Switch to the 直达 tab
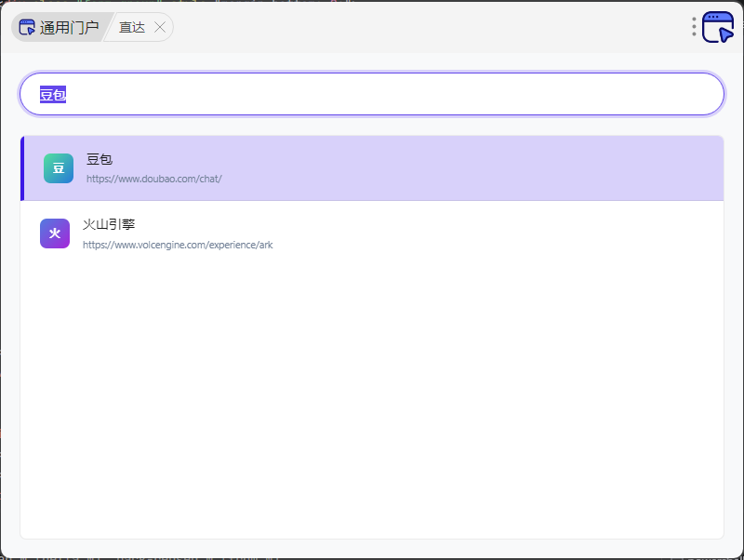The width and height of the screenshot is (744, 560). 132,28
